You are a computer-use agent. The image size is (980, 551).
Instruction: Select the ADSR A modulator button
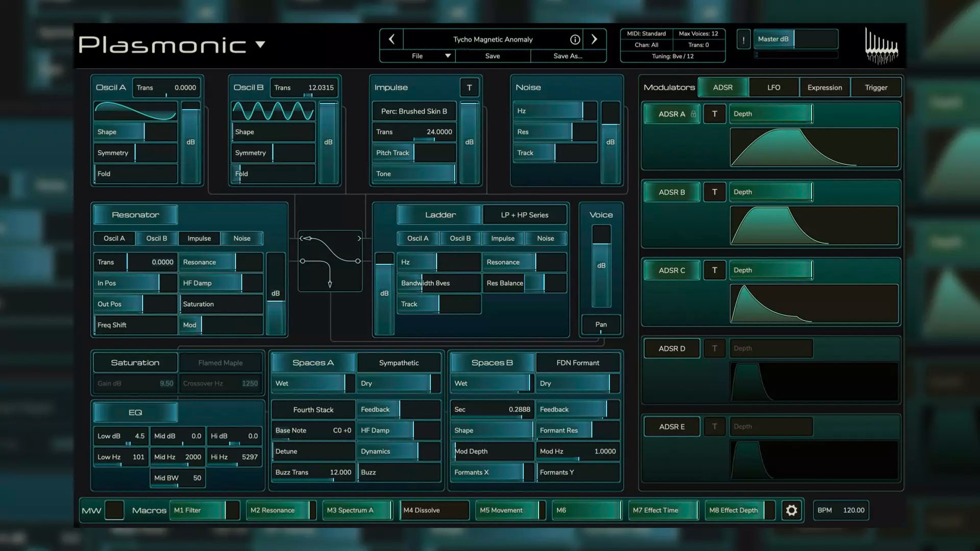click(x=672, y=114)
